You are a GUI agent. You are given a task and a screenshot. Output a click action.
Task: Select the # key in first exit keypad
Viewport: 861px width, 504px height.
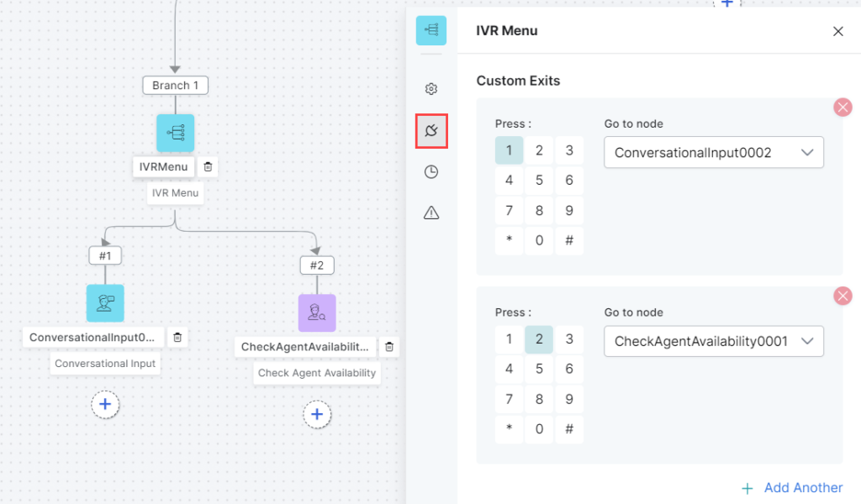569,241
